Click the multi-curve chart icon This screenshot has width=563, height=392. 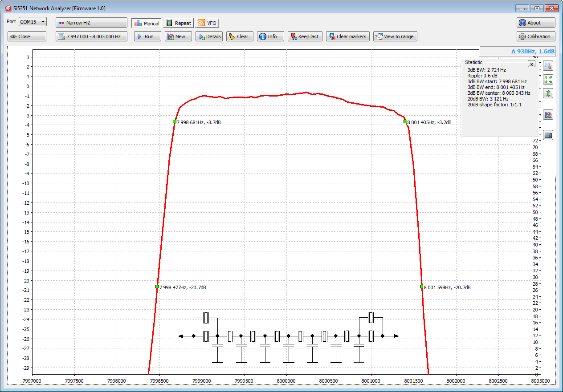(x=548, y=115)
